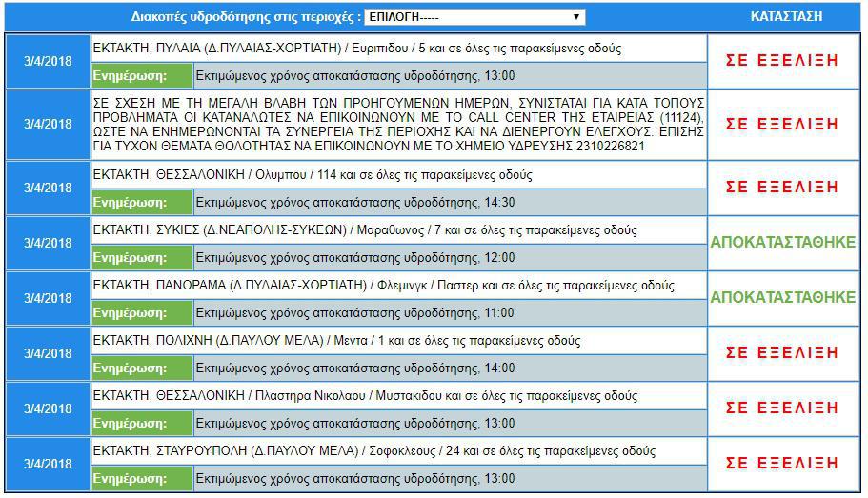Click the ΣΕ ΕΞΕΛΙΞΗ status beside the announcement
Viewport: 868px width, 498px height.
(781, 124)
